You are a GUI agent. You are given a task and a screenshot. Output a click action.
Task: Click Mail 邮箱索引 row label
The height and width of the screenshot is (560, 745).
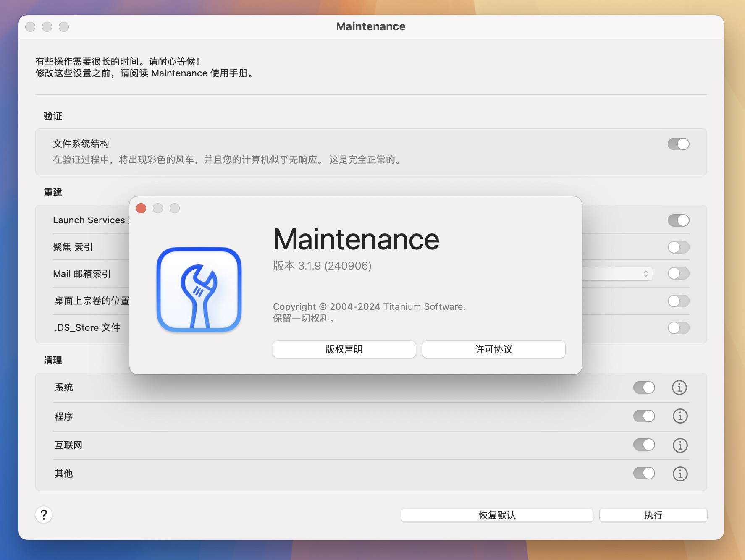click(x=82, y=274)
